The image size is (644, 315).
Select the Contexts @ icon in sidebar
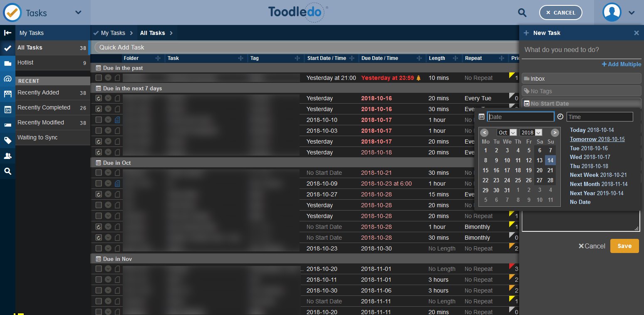coord(7,78)
